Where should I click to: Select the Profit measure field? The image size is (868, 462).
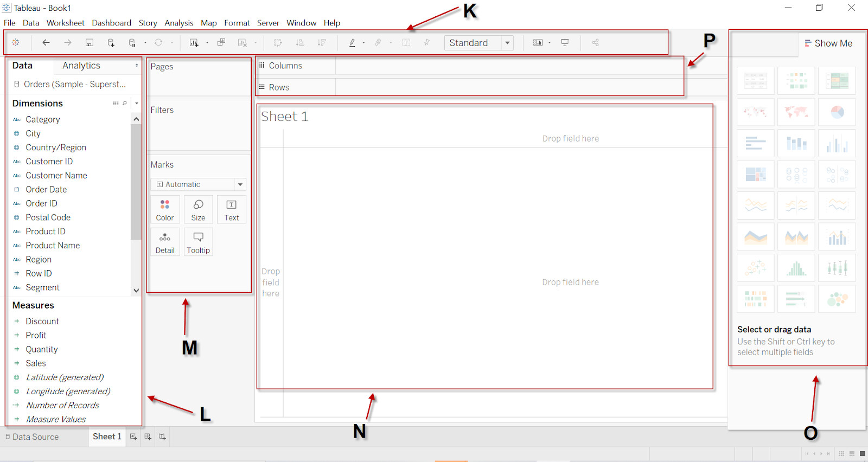click(36, 335)
